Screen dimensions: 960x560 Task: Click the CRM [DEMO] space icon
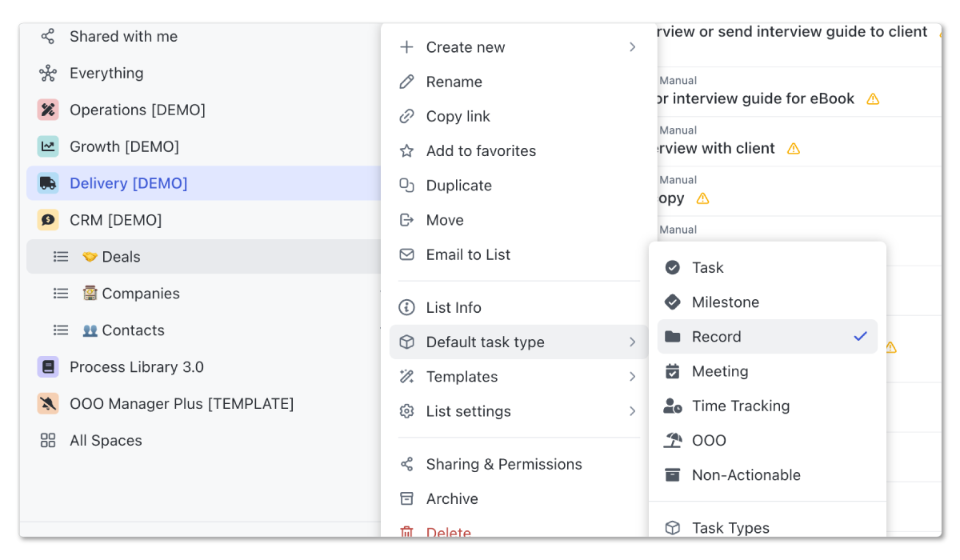(48, 220)
